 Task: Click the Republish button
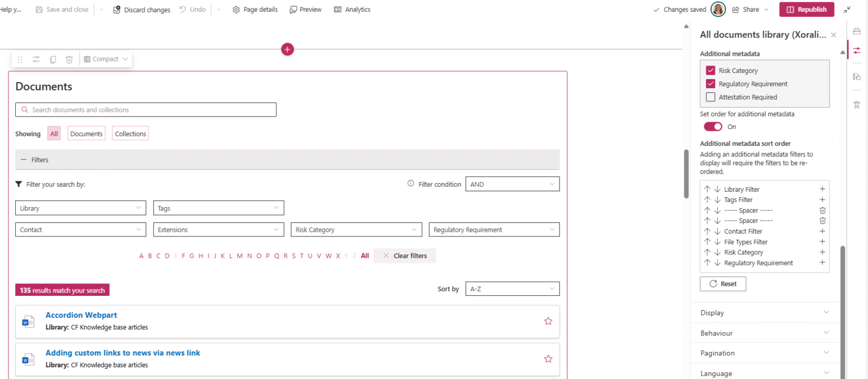(x=806, y=10)
